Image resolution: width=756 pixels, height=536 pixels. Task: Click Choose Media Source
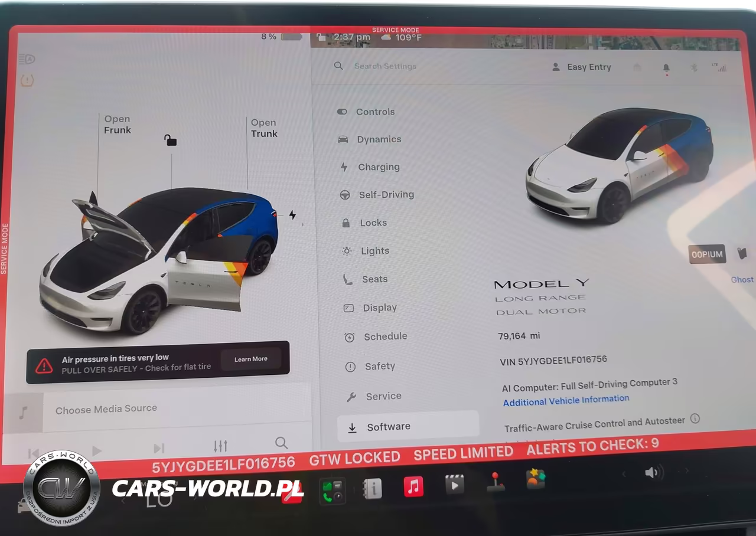(x=106, y=408)
